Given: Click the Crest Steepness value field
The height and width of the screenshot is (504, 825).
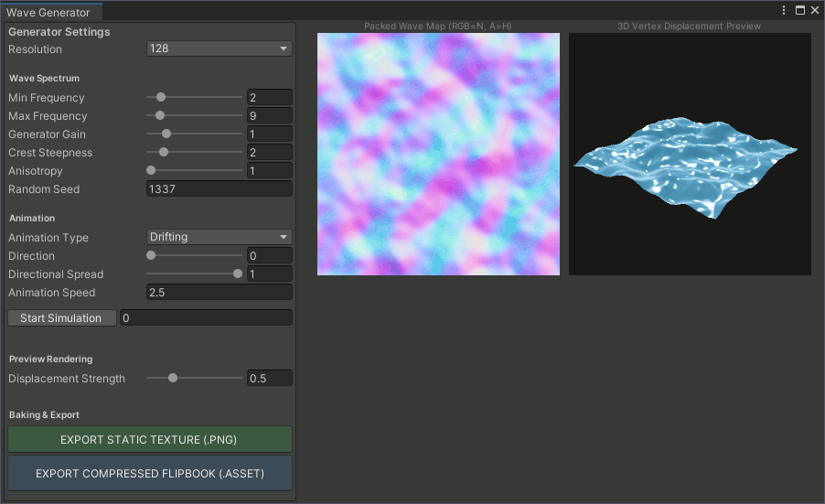Looking at the screenshot, I should [270, 152].
